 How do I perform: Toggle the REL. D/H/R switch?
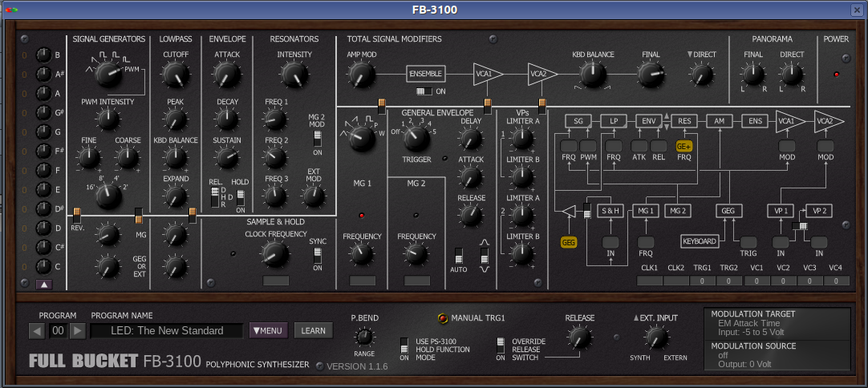(x=215, y=197)
